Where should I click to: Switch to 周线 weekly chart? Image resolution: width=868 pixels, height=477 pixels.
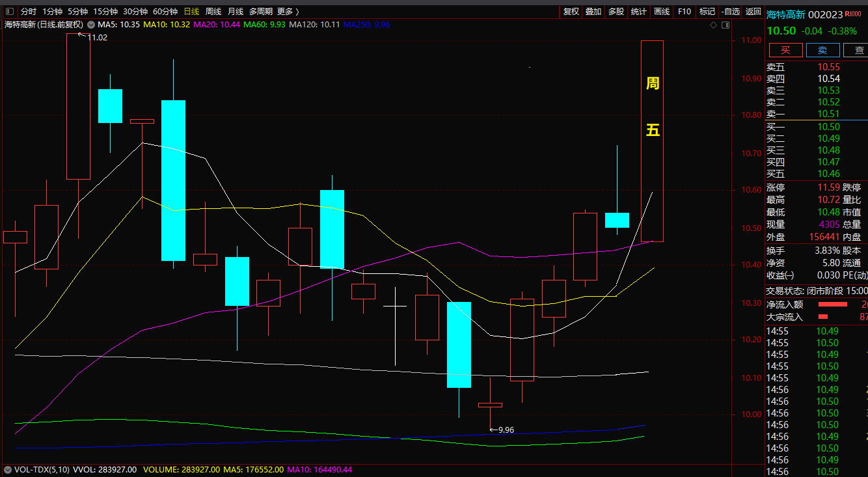coord(213,12)
